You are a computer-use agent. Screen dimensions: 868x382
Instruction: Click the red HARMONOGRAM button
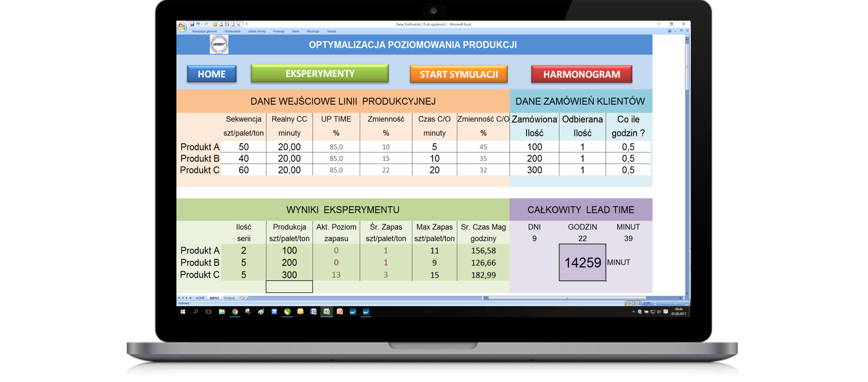click(x=582, y=74)
